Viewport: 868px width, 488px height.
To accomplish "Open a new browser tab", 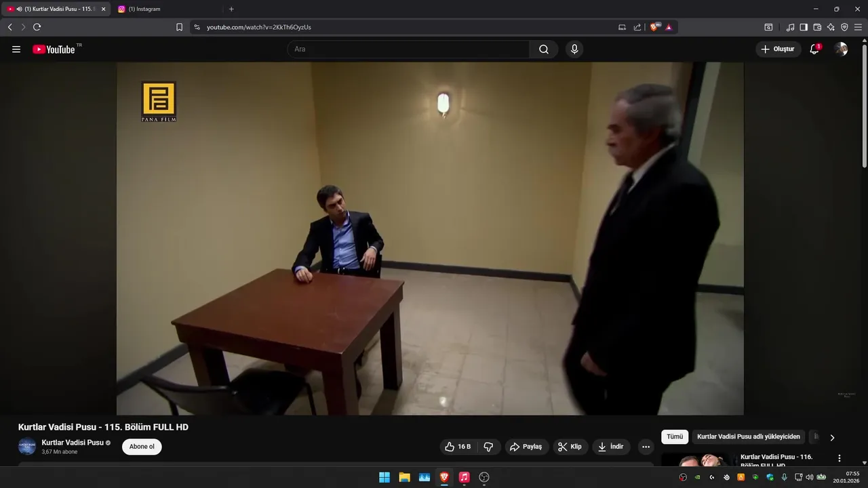I will pos(231,9).
